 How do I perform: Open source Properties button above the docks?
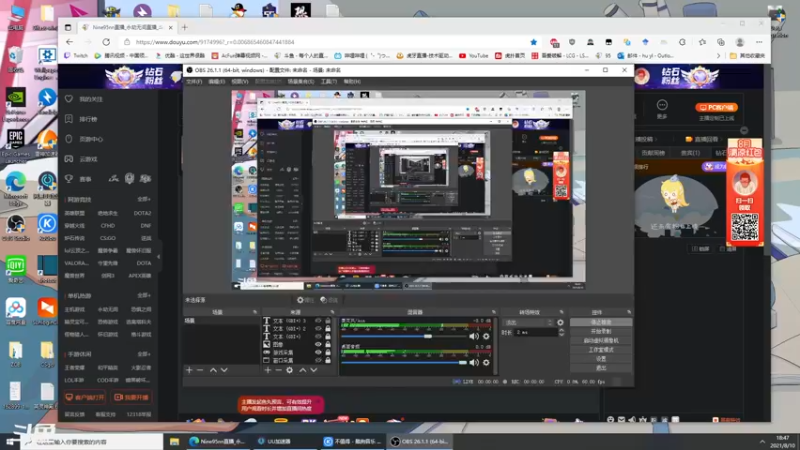click(305, 300)
